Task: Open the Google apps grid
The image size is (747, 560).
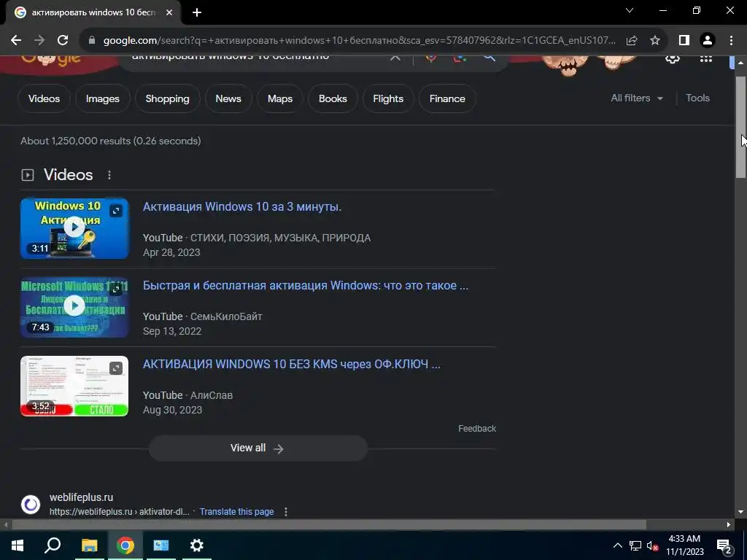Action: (706, 58)
